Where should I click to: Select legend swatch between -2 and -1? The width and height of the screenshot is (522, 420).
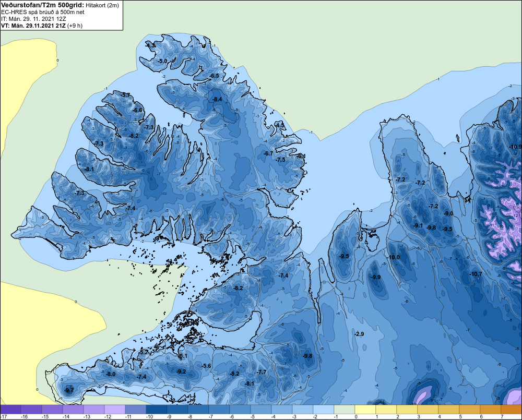324,410
